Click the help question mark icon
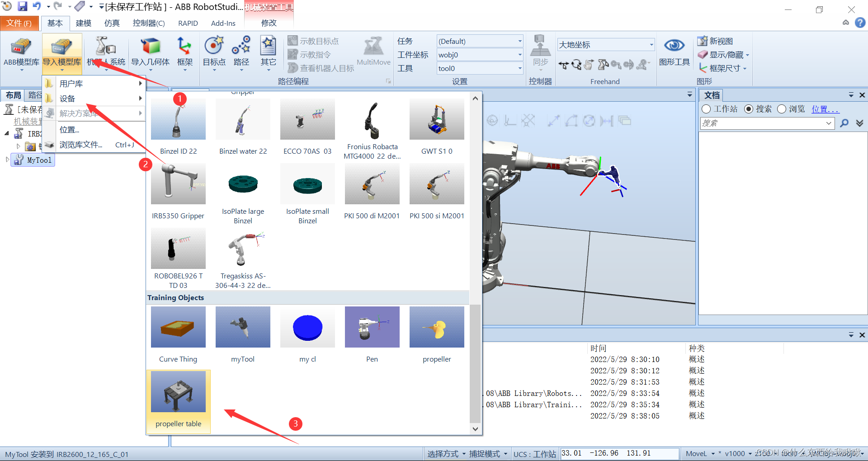Screen dimensions: 868x461 point(860,23)
